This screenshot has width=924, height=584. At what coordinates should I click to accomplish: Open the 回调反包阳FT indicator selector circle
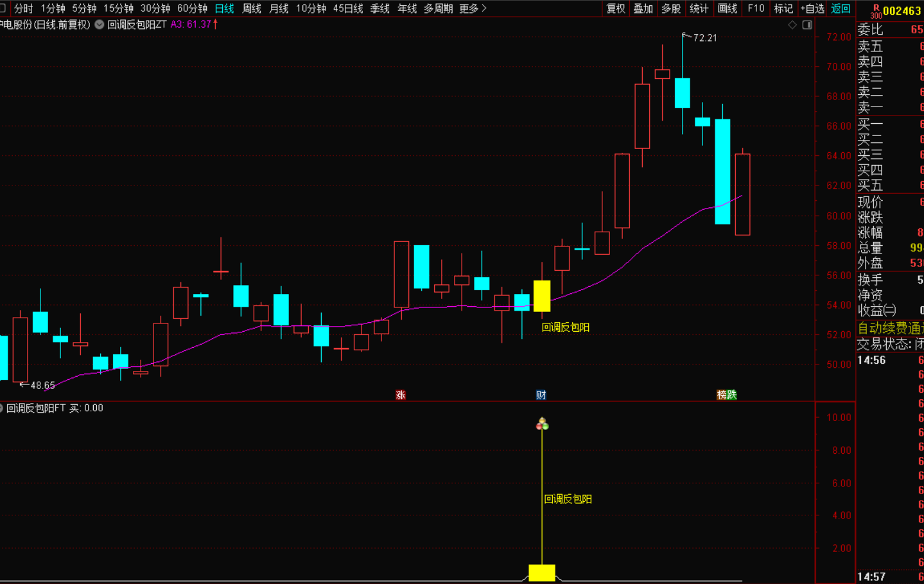coord(2,408)
